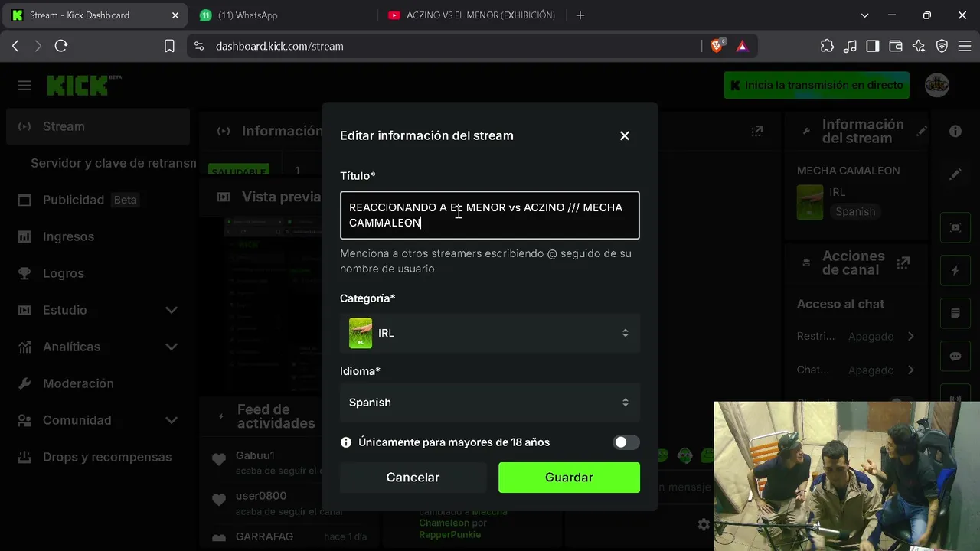This screenshot has width=980, height=551.
Task: Go back with the browser back arrow
Action: pyautogui.click(x=15, y=46)
